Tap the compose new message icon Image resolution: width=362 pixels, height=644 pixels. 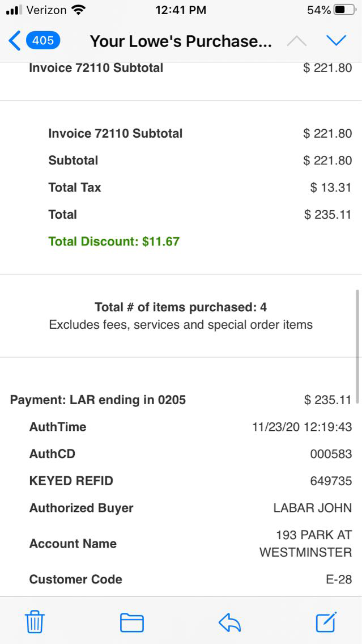coord(326,622)
